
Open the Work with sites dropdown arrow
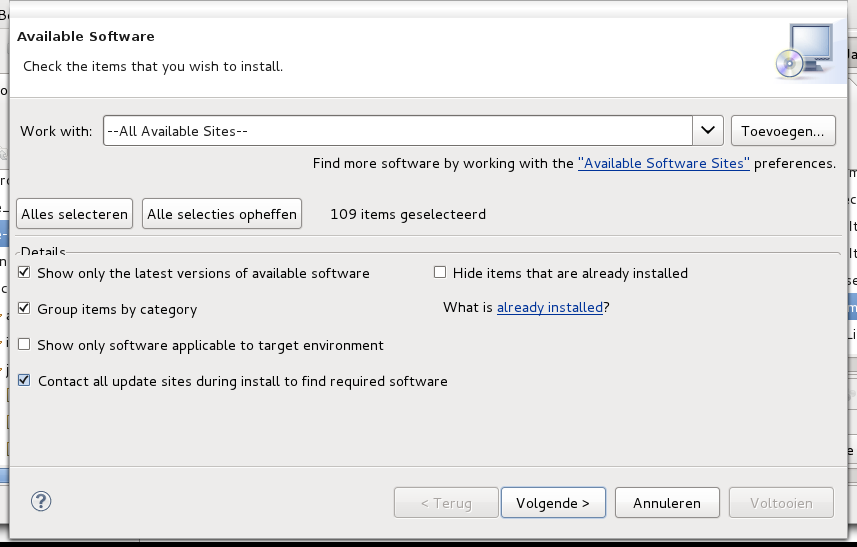708,131
